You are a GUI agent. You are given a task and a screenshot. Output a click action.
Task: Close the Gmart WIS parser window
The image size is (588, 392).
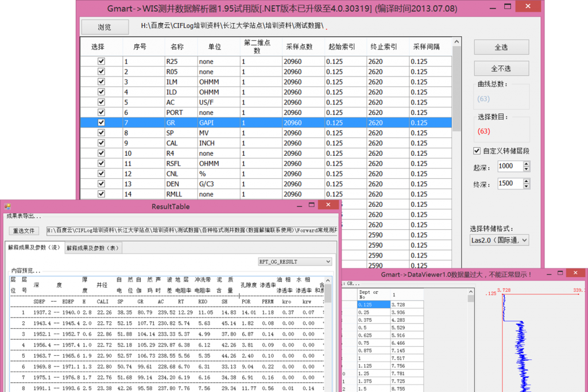(x=528, y=6)
